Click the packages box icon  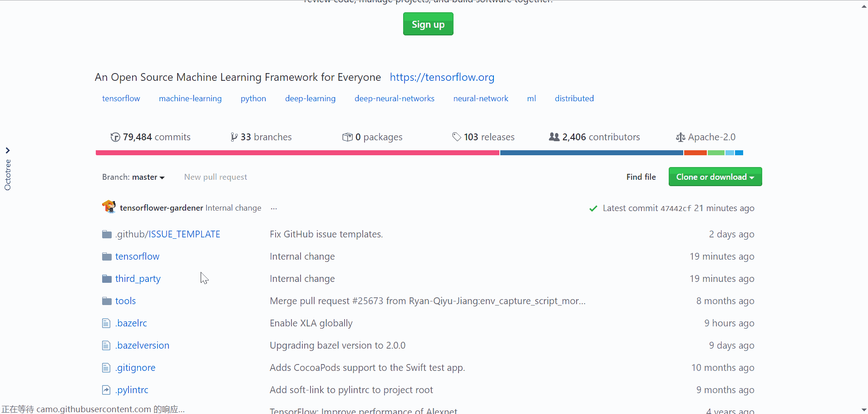pos(347,137)
